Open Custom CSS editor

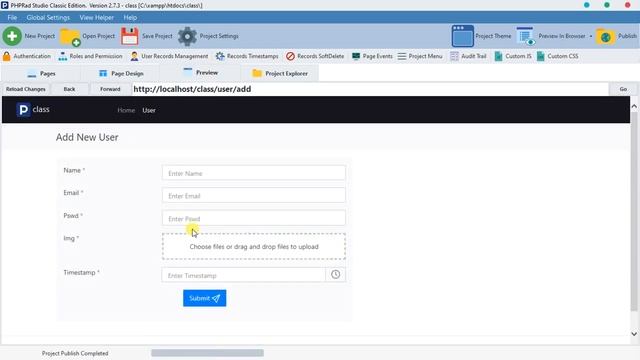click(557, 56)
